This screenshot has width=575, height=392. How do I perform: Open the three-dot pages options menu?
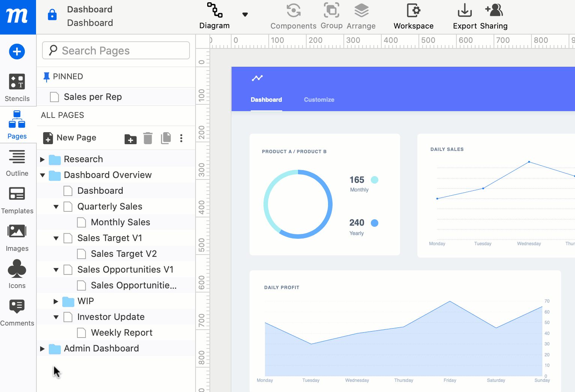click(x=181, y=138)
